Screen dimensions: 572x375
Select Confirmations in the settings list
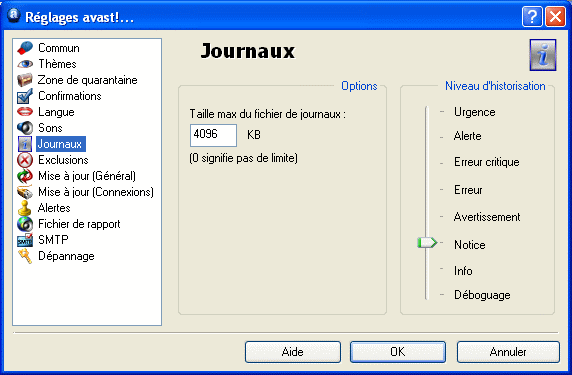pyautogui.click(x=70, y=96)
